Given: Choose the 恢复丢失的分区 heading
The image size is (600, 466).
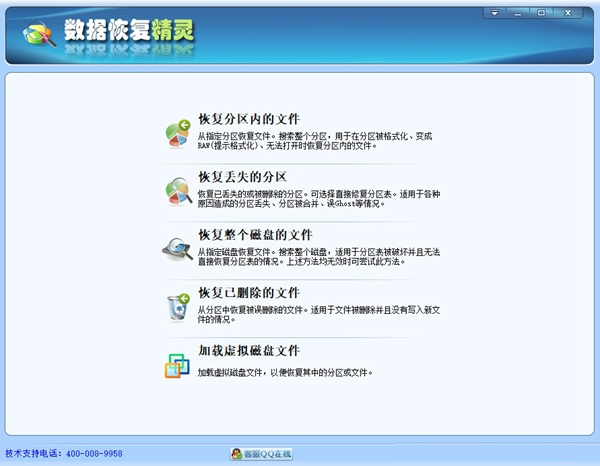Looking at the screenshot, I should [242, 177].
